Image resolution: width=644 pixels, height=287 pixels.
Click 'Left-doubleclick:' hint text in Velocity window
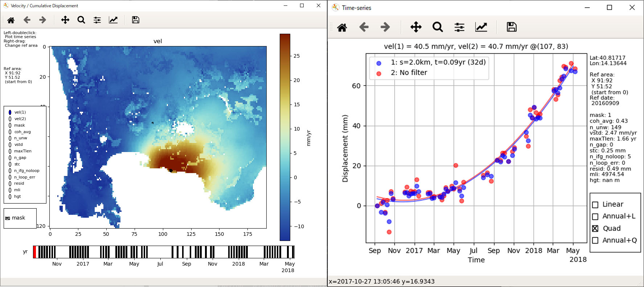20,33
